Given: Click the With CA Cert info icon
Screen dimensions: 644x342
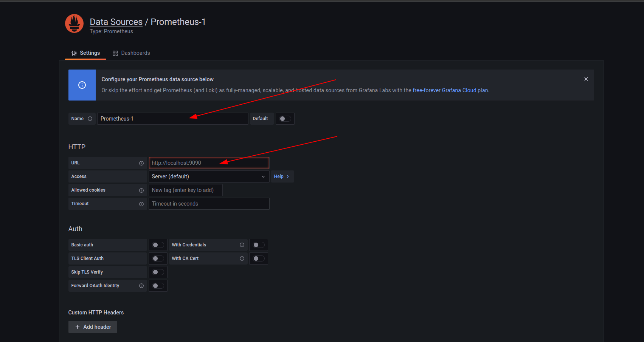Looking at the screenshot, I should (242, 258).
